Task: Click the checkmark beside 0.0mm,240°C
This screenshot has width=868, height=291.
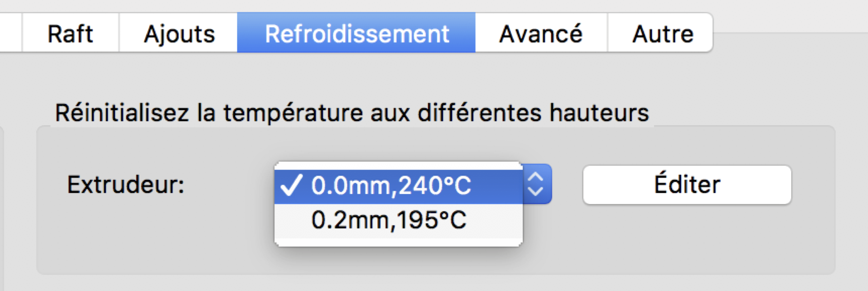Action: tap(290, 186)
